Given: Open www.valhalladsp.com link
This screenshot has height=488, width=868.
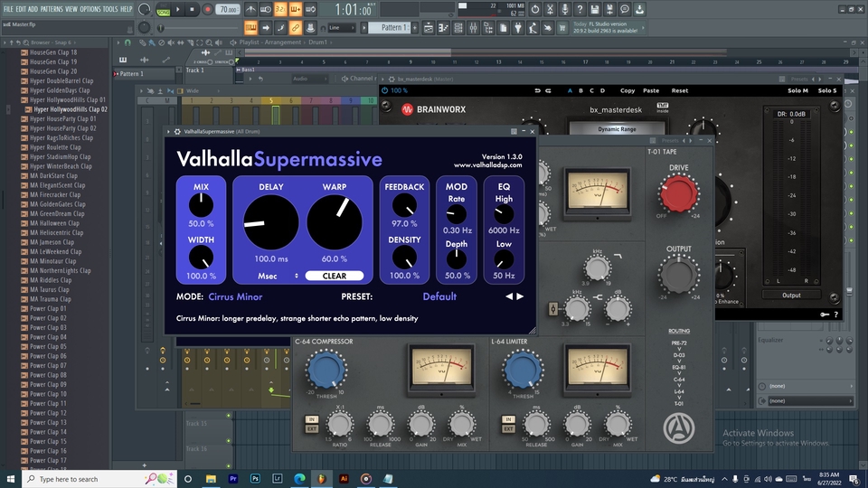Looking at the screenshot, I should point(487,164).
